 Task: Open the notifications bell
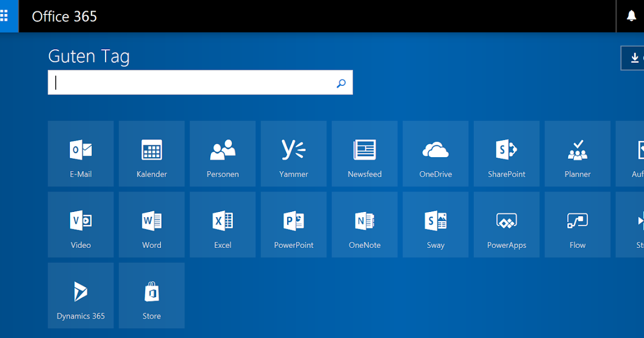[631, 16]
